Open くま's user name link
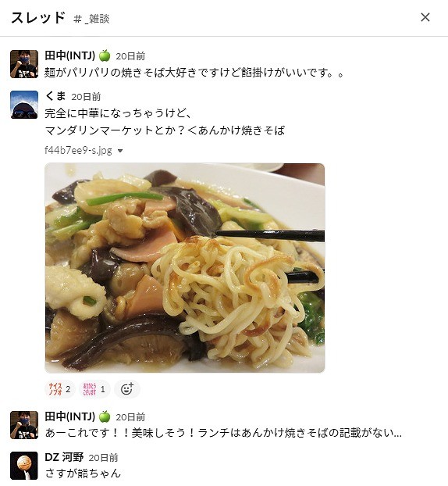Viewport: 448px width, 486px height. (55, 96)
